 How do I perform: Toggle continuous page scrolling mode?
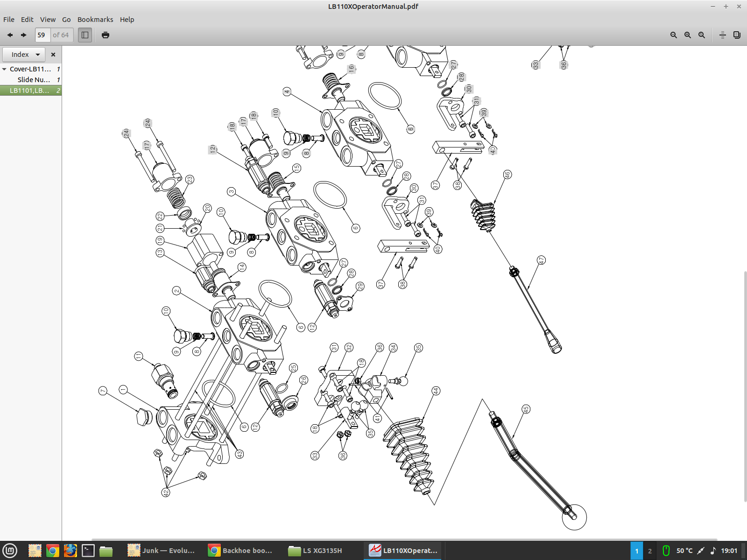pyautogui.click(x=722, y=35)
